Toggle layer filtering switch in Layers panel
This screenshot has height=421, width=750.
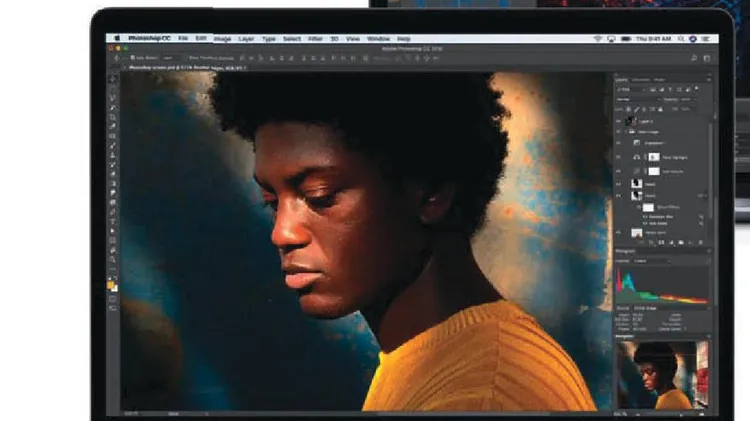[x=697, y=88]
